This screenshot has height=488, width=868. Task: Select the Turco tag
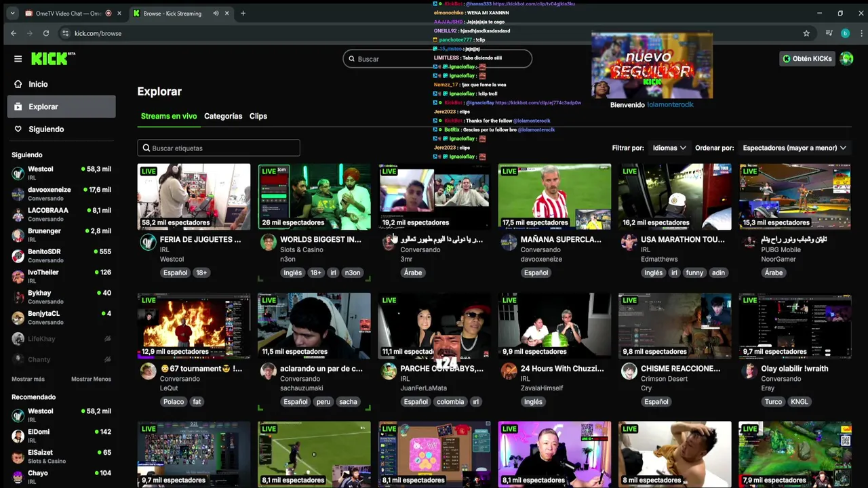[x=773, y=401]
